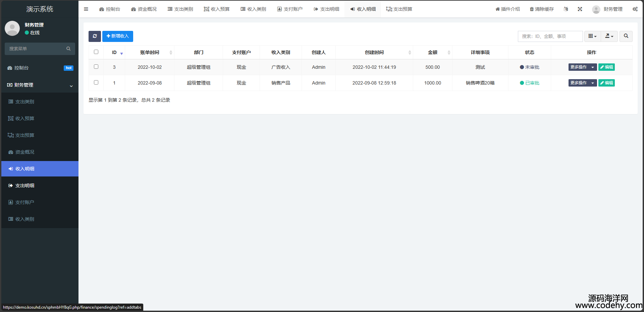Viewport: 644px width, 312px height.
Task: Enter fullscreen with the expand icon
Action: pyautogui.click(x=580, y=9)
